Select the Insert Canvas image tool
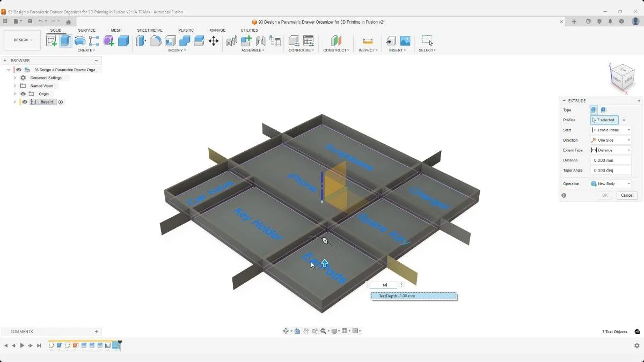The width and height of the screenshot is (644, 362). (406, 41)
